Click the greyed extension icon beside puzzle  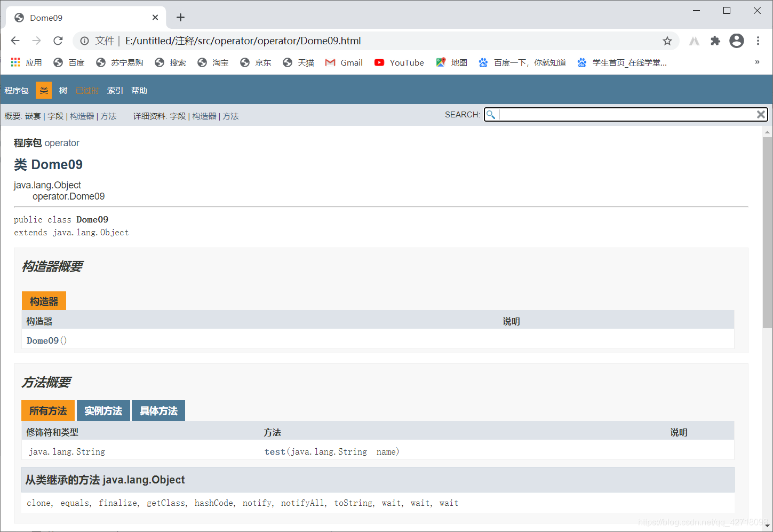tap(694, 41)
